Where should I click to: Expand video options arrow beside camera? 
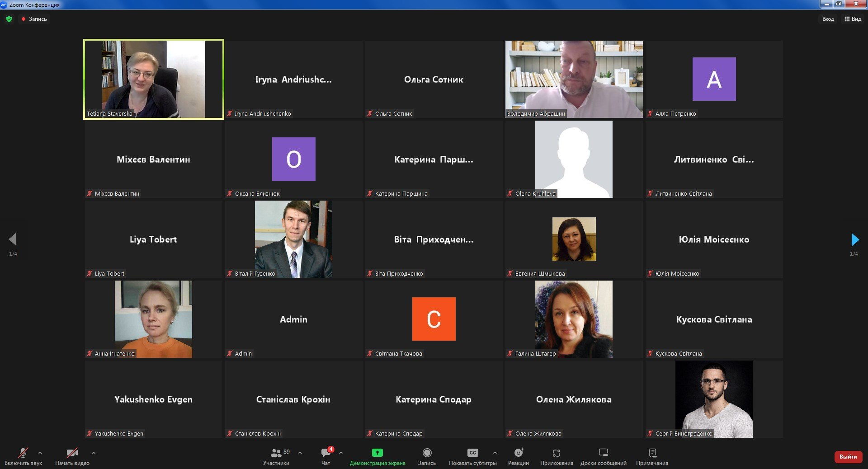[x=94, y=452]
